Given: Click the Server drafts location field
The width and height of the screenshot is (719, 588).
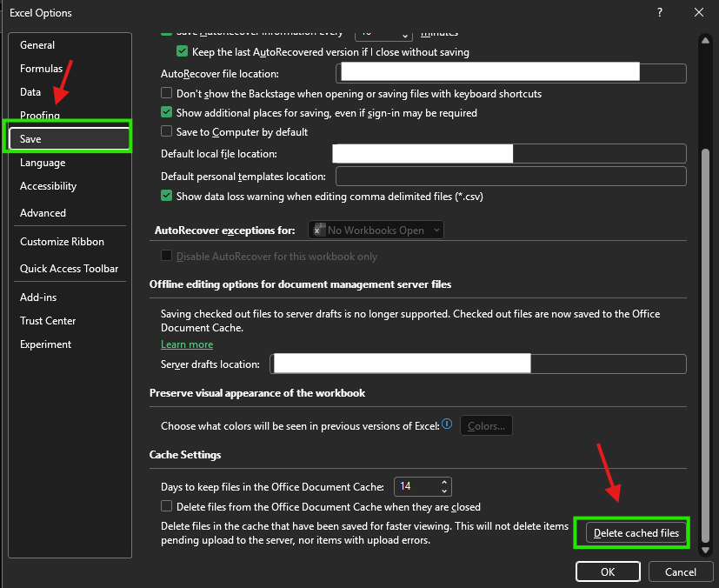Looking at the screenshot, I should [478, 364].
